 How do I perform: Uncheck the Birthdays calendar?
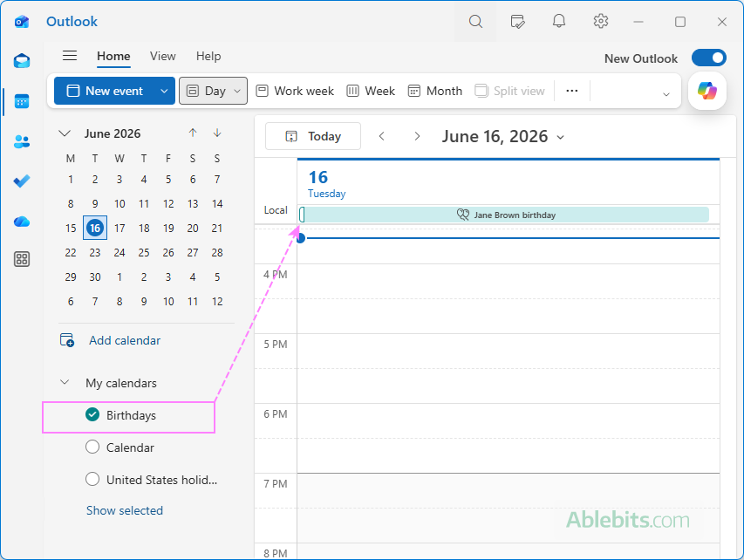92,415
